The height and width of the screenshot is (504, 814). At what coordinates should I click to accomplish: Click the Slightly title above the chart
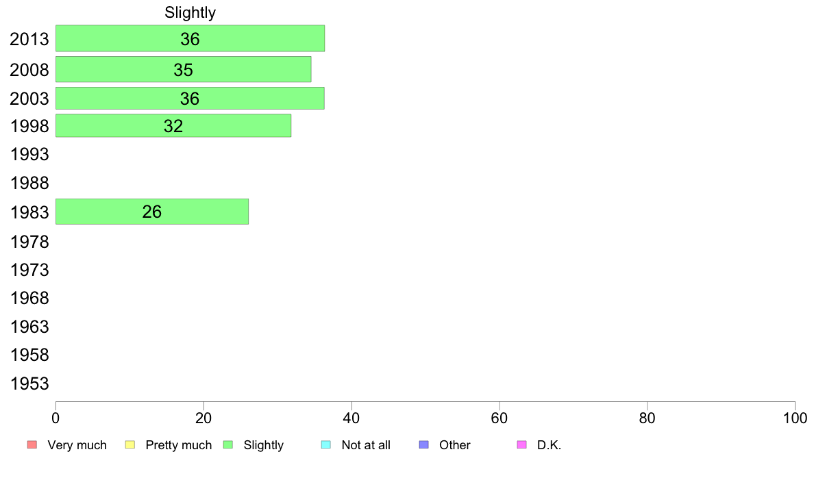(190, 12)
